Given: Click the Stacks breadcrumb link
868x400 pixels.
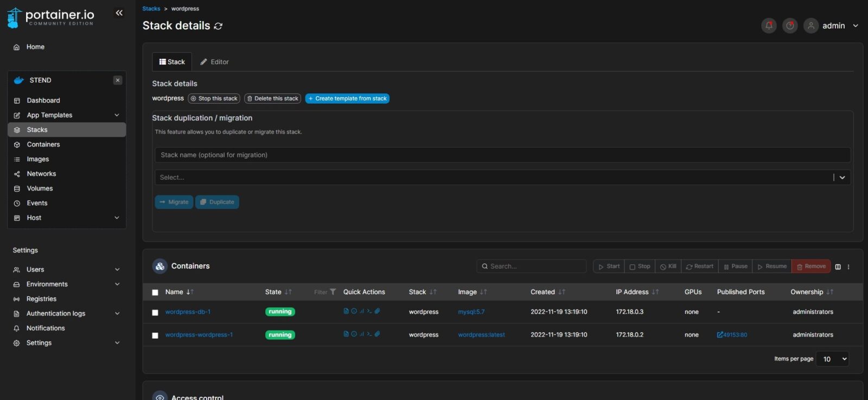Looking at the screenshot, I should (151, 9).
